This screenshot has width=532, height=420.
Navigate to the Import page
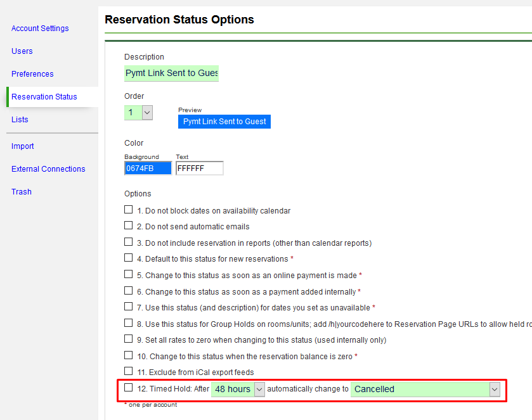coord(23,146)
